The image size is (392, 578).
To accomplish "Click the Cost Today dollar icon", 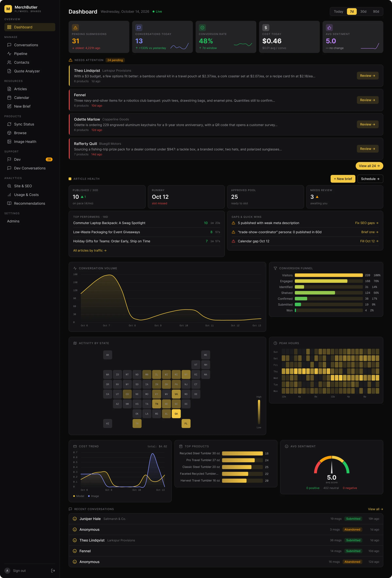I will (x=266, y=28).
